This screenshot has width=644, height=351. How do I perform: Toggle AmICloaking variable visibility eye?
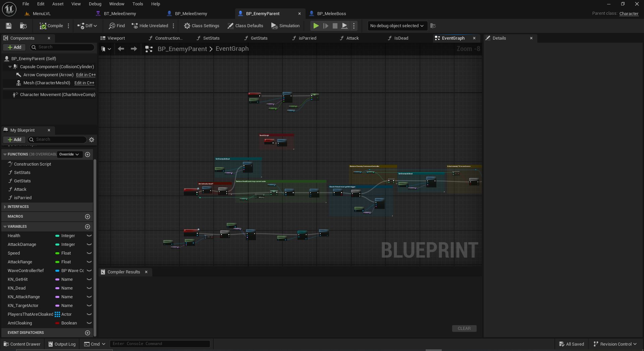point(89,323)
